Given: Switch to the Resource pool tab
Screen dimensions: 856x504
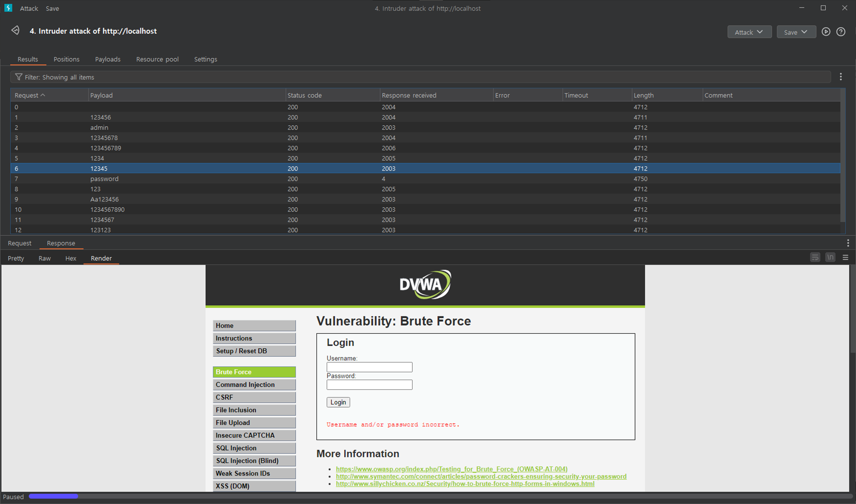Looking at the screenshot, I should (157, 59).
